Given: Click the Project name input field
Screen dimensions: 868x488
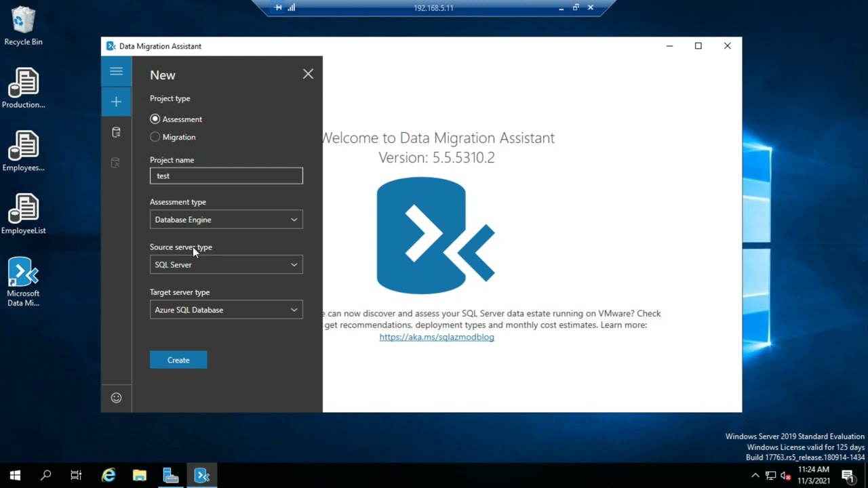Looking at the screenshot, I should (226, 176).
